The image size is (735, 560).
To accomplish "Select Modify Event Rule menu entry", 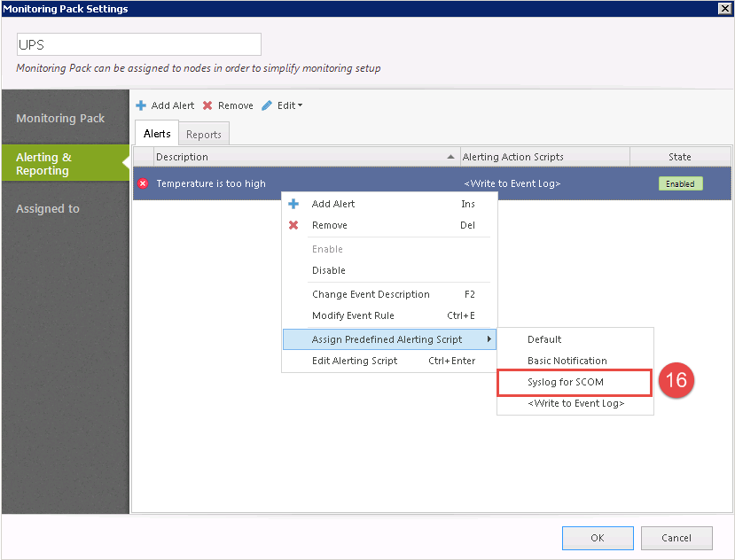I will [389, 315].
